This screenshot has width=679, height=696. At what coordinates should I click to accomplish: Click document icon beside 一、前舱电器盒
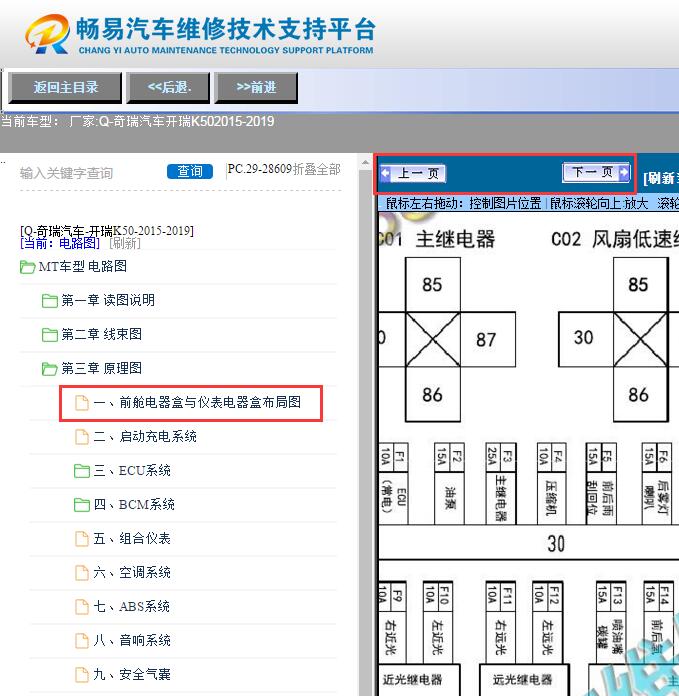pos(82,403)
